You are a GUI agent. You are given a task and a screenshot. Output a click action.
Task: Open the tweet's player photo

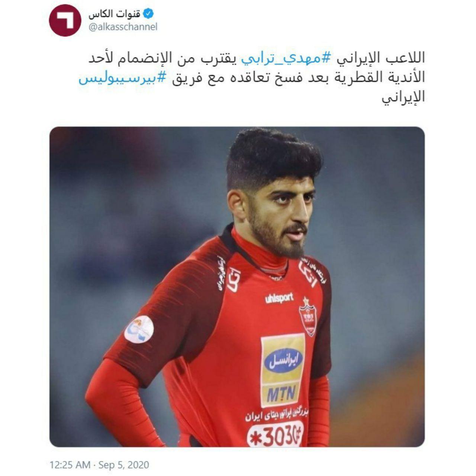pyautogui.click(x=237, y=287)
